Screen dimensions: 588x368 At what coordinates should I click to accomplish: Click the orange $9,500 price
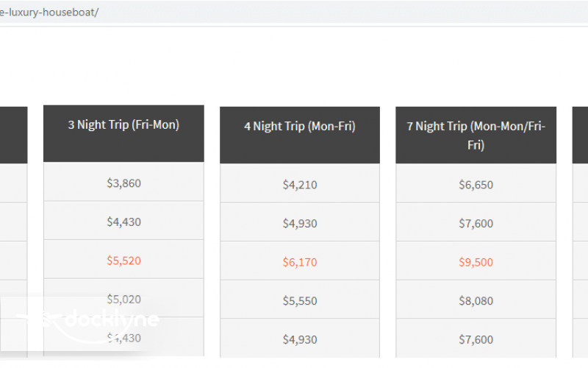coord(476,261)
